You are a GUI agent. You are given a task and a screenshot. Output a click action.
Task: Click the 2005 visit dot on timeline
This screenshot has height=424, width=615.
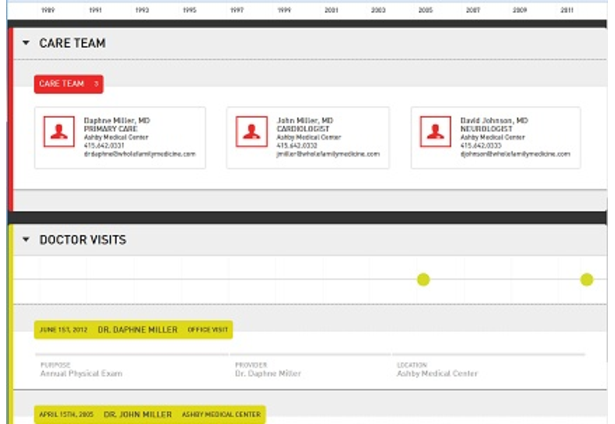click(x=423, y=280)
